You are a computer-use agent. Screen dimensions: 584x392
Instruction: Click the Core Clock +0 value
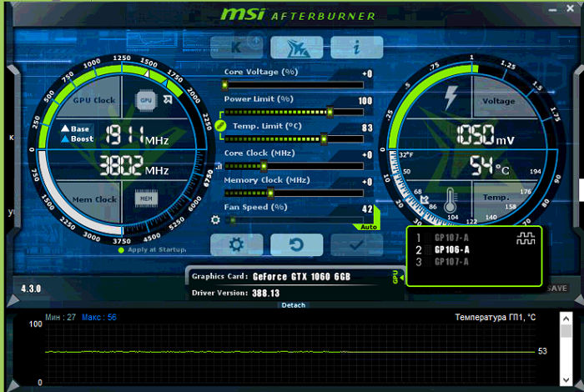(367, 155)
